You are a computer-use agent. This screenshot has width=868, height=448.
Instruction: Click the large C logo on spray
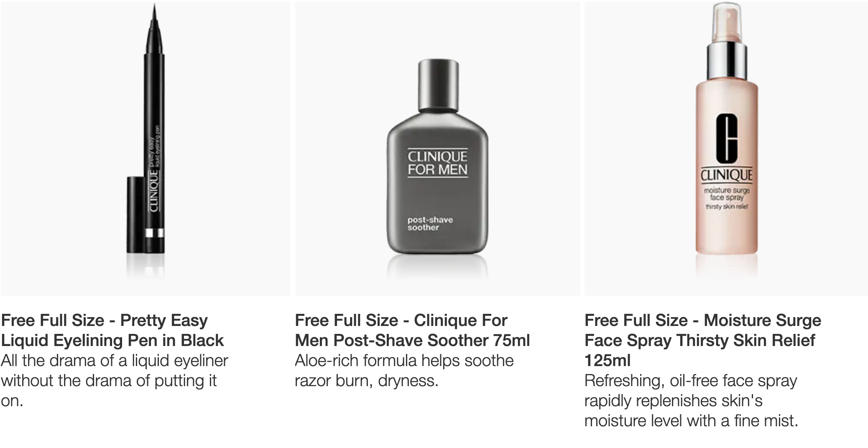pos(727,139)
